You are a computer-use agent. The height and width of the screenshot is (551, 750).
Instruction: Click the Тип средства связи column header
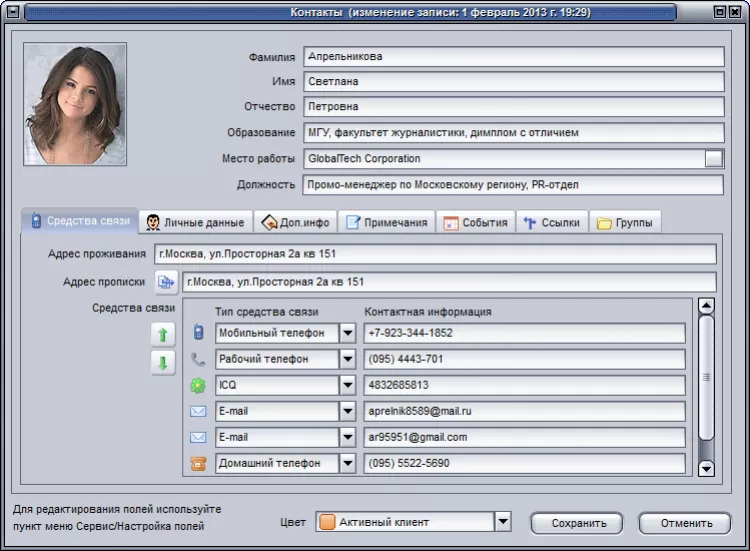(266, 312)
